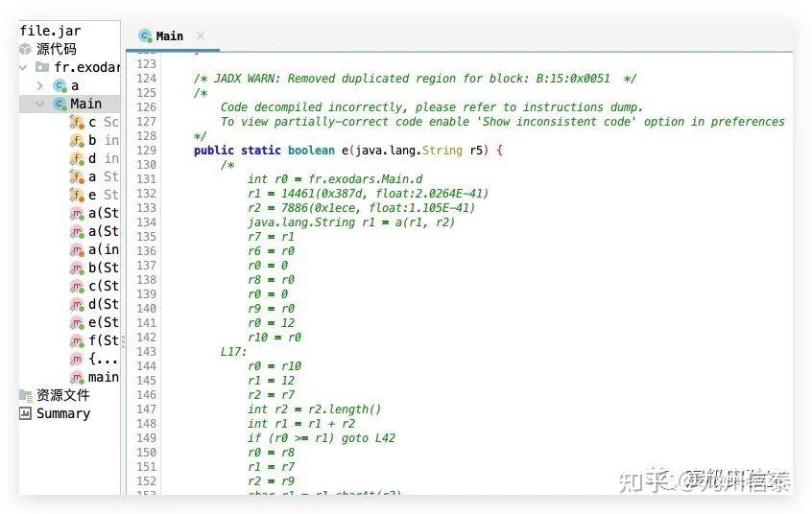Open the 源代码 source code node
This screenshot has height=514, width=812.
tap(56, 49)
